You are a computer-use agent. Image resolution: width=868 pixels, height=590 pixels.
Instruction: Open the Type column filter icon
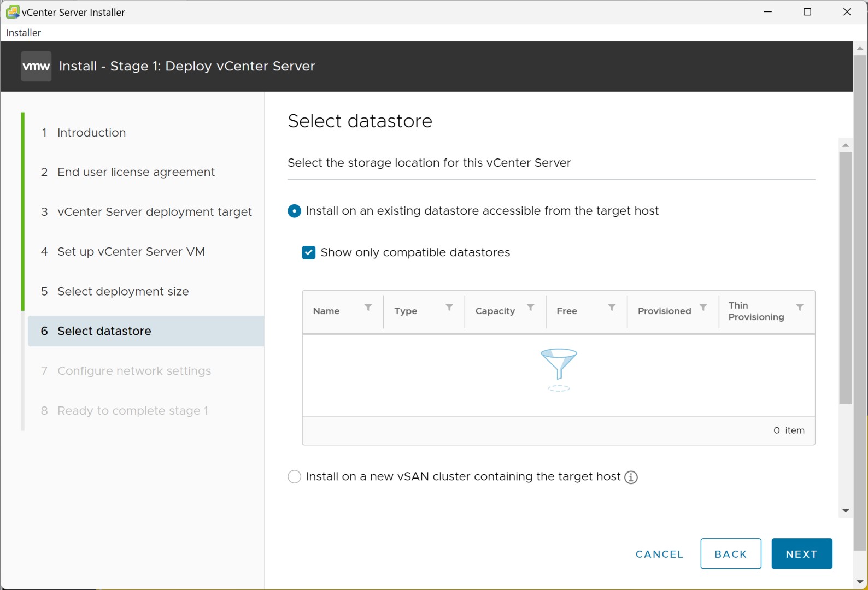click(449, 308)
